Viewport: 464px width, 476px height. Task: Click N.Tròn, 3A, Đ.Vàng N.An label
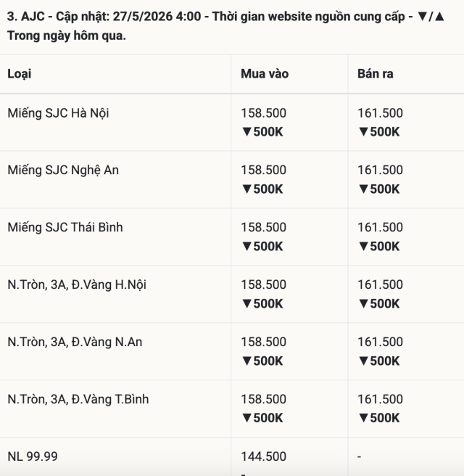75,342
